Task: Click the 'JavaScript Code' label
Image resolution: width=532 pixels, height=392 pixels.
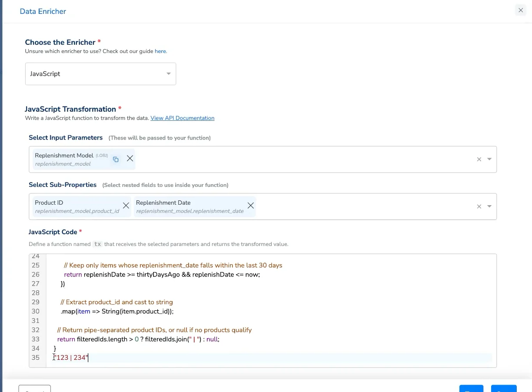Action: click(x=53, y=232)
